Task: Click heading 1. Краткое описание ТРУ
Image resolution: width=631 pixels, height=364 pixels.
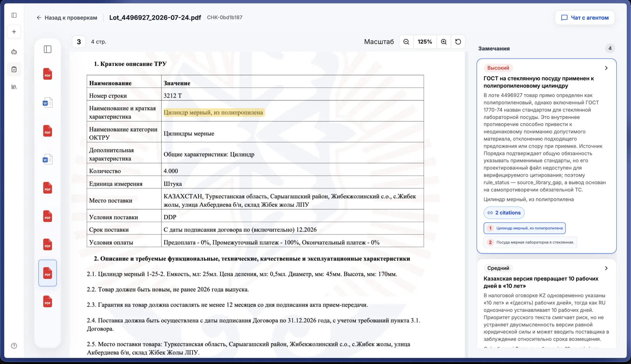Action: tap(130, 64)
